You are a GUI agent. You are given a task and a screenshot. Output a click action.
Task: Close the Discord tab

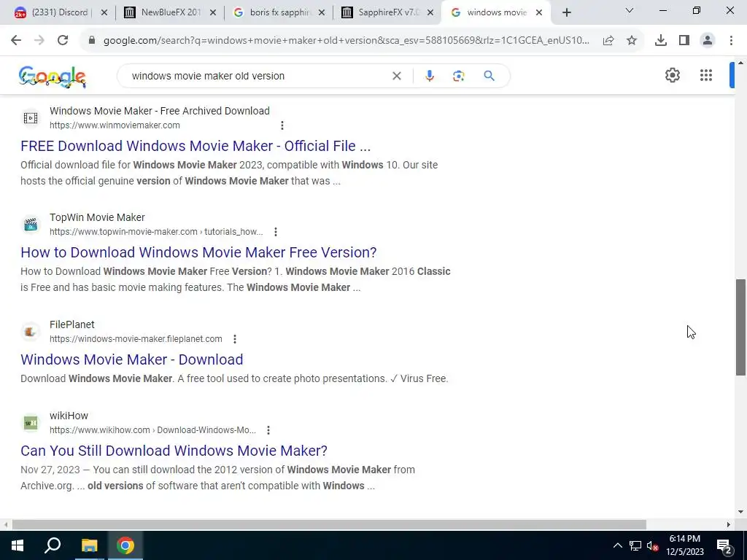[x=104, y=12]
